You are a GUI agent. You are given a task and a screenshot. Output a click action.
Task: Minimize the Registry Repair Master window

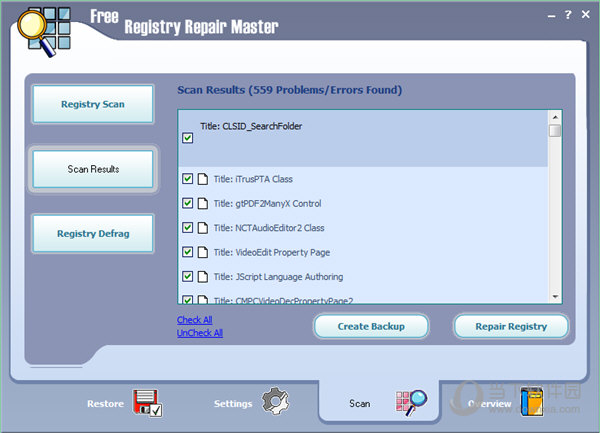(x=551, y=16)
